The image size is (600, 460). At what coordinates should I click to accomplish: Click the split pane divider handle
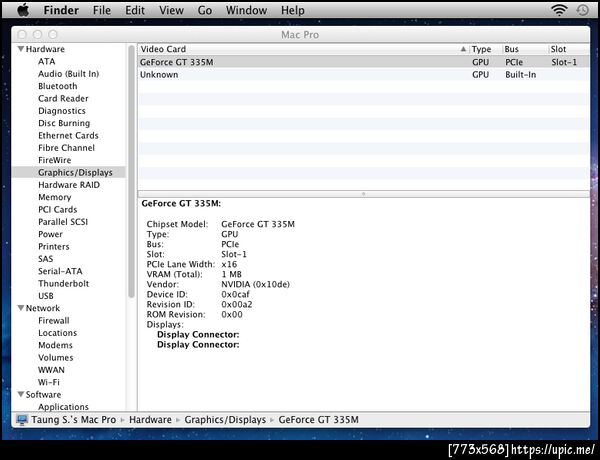pos(364,194)
